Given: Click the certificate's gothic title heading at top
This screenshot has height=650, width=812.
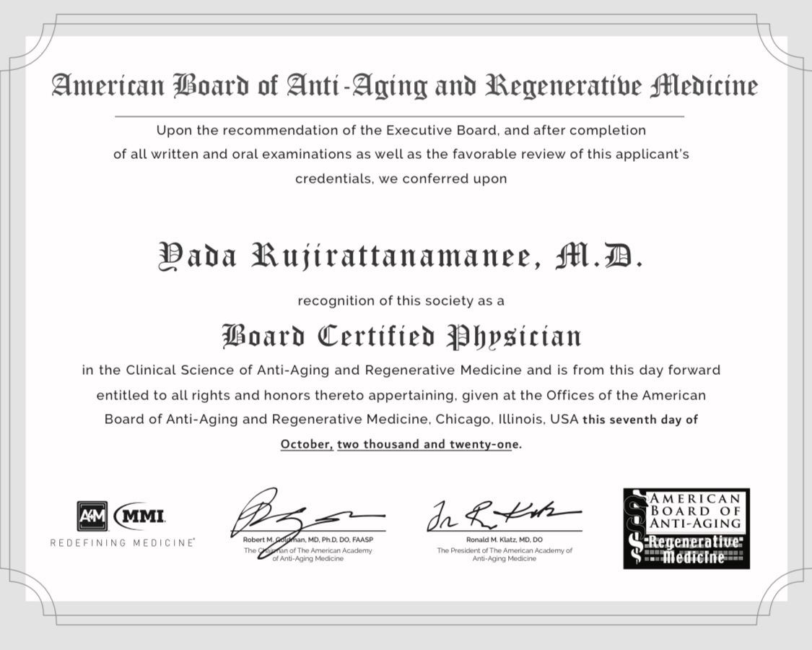Looking at the screenshot, I should click(404, 86).
